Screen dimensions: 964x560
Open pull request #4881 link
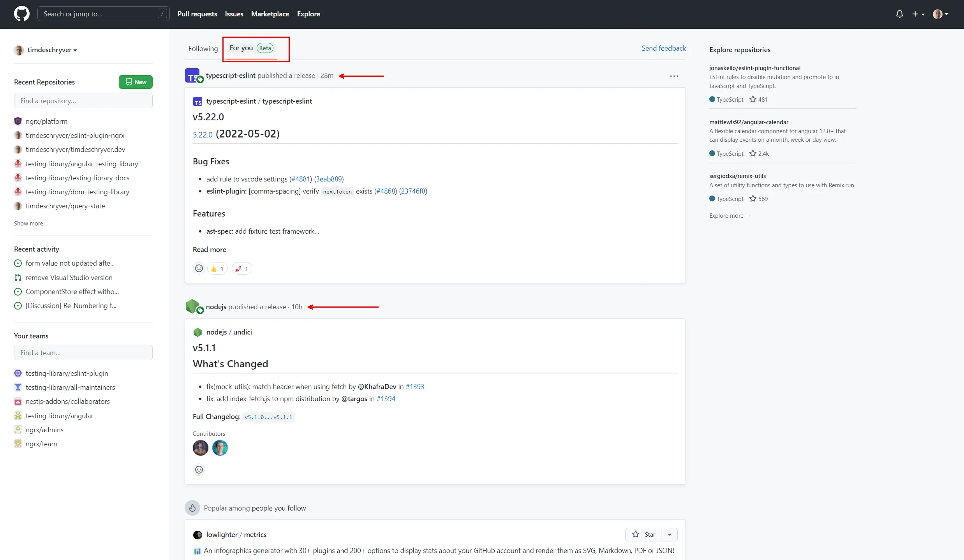(x=301, y=179)
